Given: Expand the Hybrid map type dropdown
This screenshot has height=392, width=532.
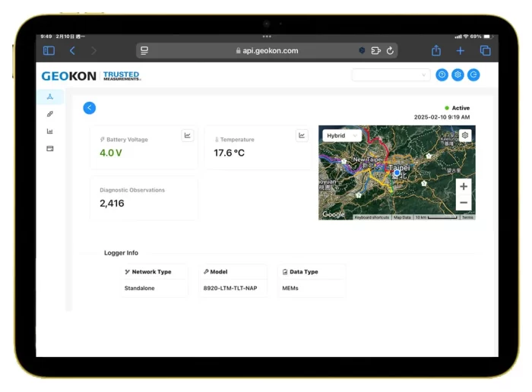Looking at the screenshot, I should coord(341,136).
